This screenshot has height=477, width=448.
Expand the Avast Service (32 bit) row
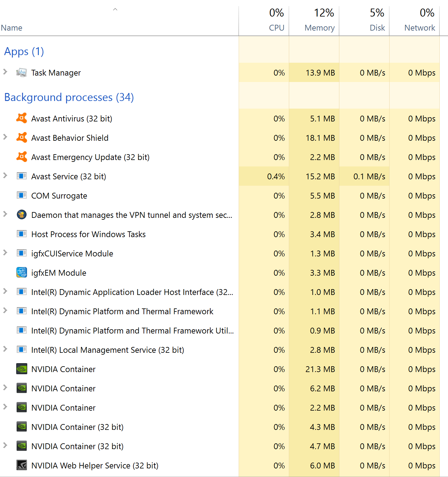pyautogui.click(x=5, y=176)
